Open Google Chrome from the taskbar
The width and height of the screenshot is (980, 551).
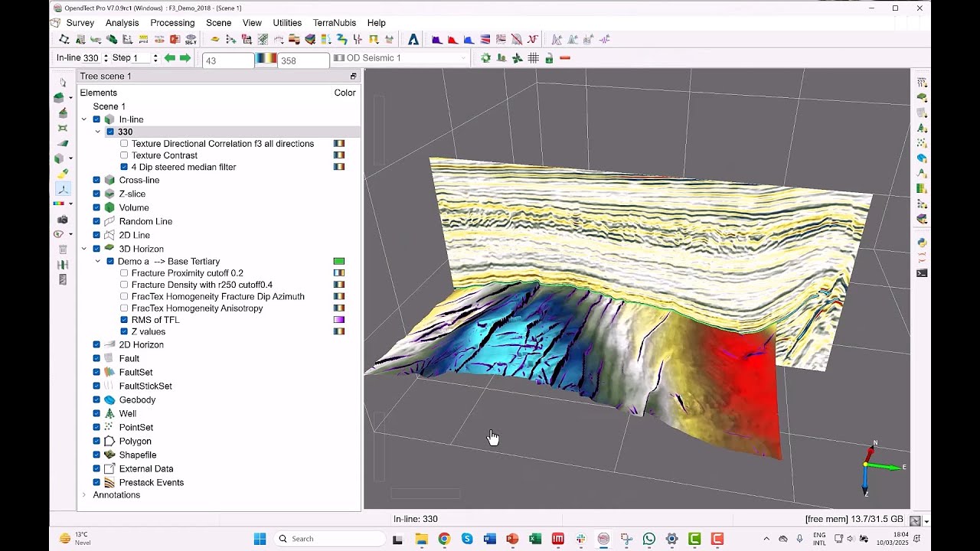pos(444,539)
